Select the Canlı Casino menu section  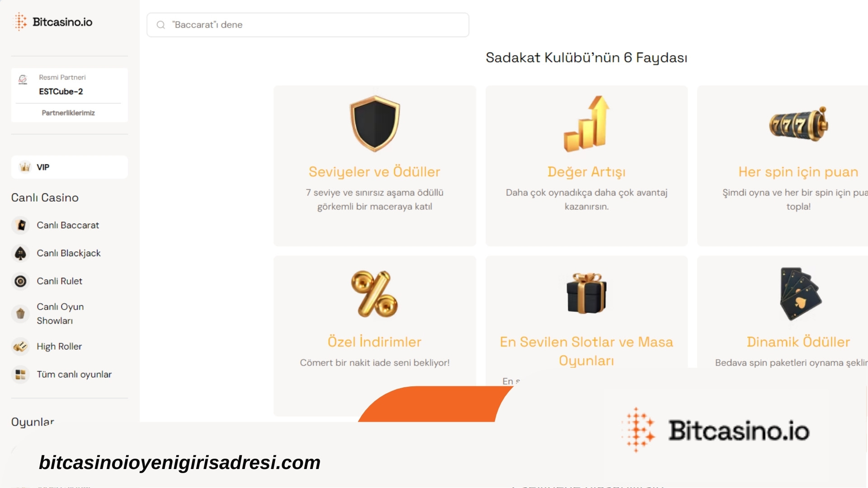tap(45, 197)
